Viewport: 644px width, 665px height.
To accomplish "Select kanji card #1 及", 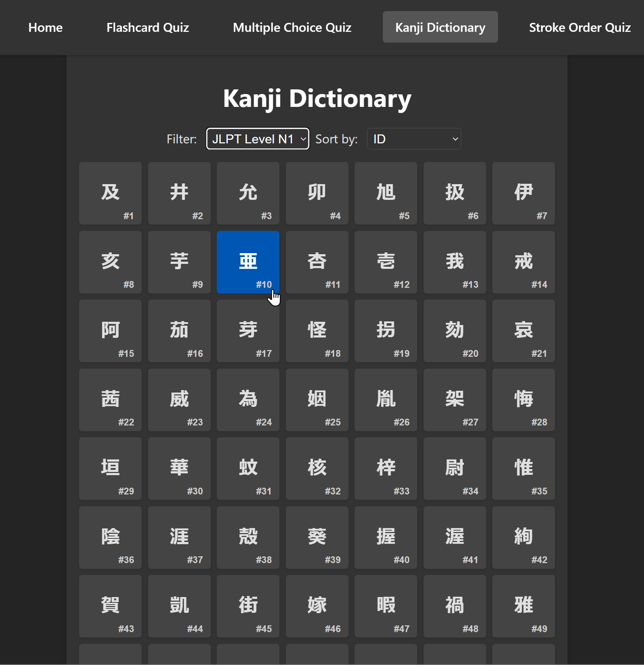I will click(x=110, y=193).
